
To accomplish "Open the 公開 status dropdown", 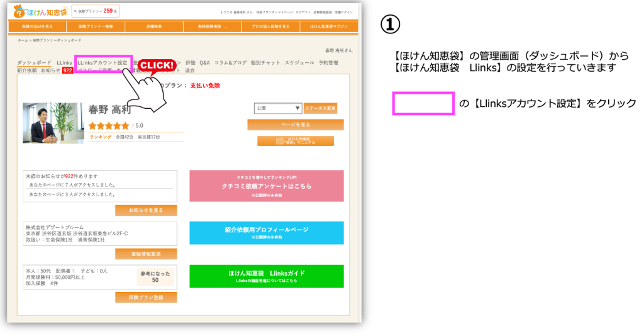I will pos(278,108).
